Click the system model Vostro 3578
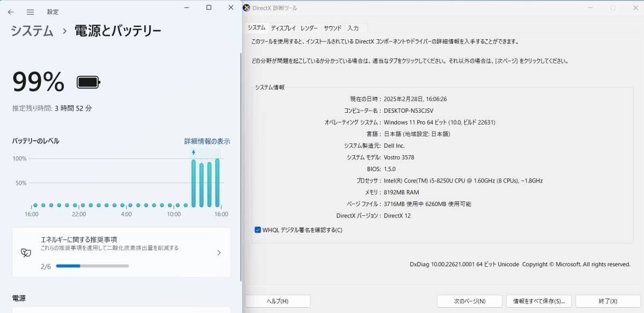 pyautogui.click(x=399, y=157)
